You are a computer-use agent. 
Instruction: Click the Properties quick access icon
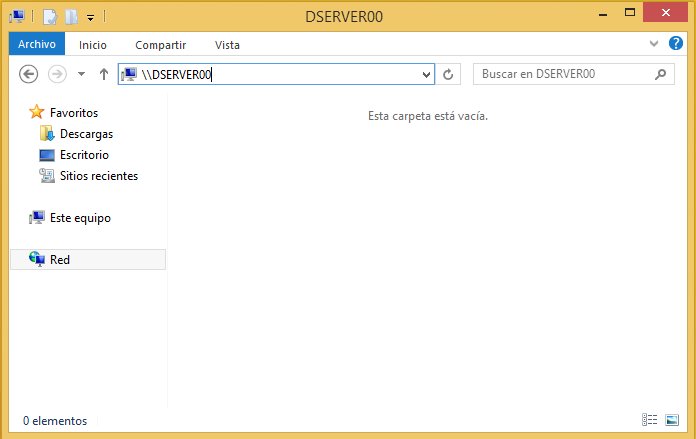(x=50, y=17)
